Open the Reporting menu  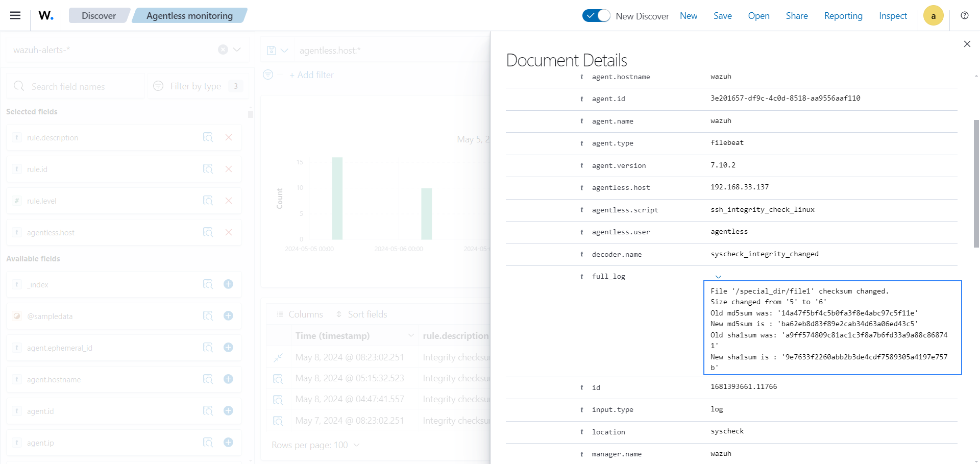coord(843,16)
